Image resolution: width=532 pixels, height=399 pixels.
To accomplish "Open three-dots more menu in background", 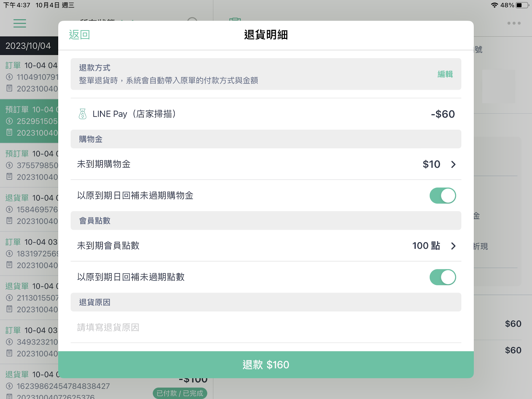I will click(514, 23).
